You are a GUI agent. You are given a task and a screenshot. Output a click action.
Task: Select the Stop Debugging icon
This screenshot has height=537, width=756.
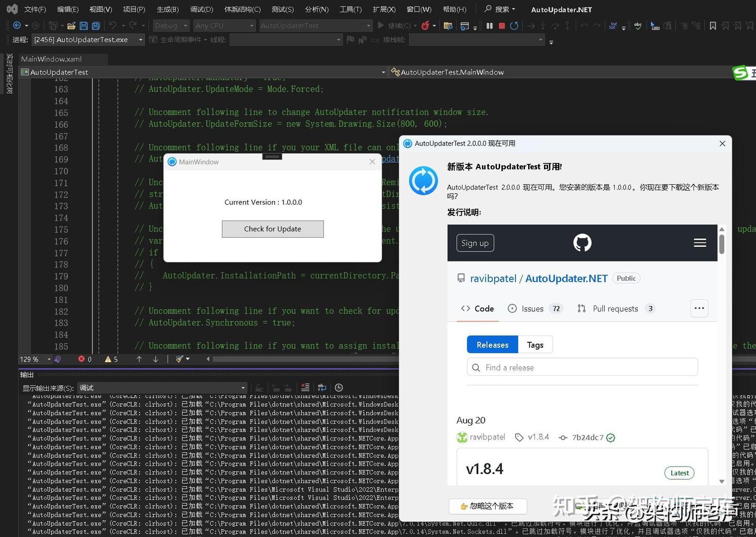pos(502,25)
